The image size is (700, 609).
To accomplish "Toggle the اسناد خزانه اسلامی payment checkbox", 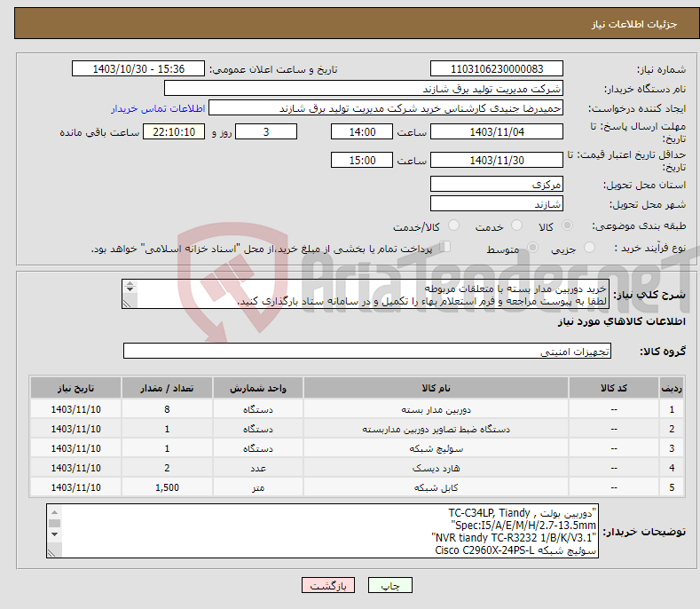I will tap(445, 247).
